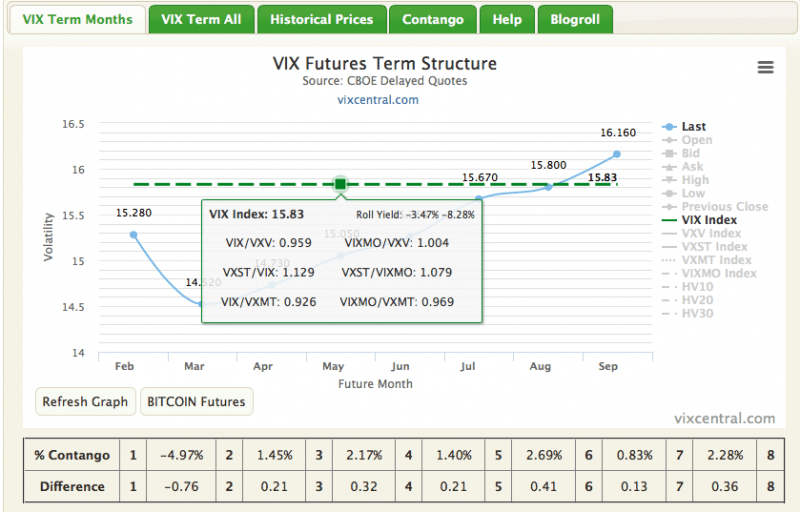Enable the HV30 legend series
This screenshot has height=512, width=800.
click(699, 313)
